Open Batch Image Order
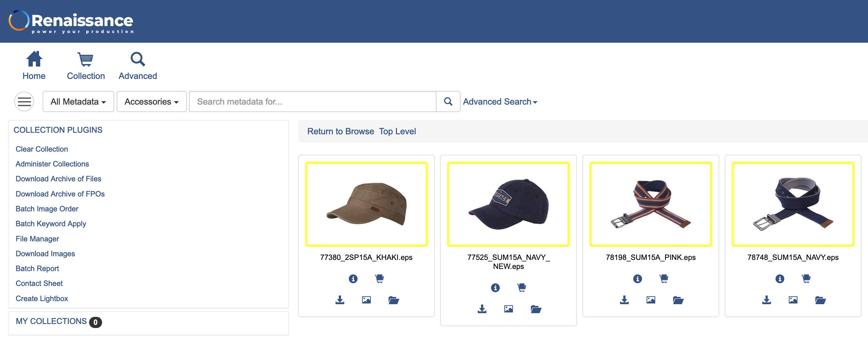 (x=47, y=209)
